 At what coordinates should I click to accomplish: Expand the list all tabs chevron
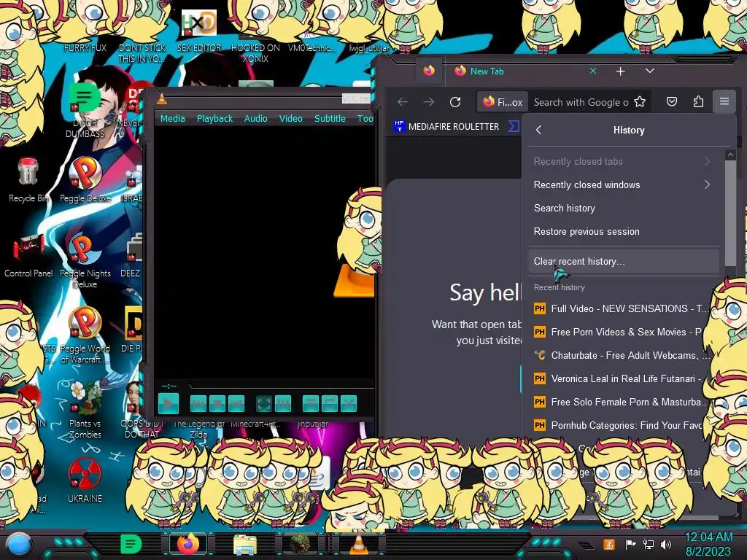click(x=650, y=71)
